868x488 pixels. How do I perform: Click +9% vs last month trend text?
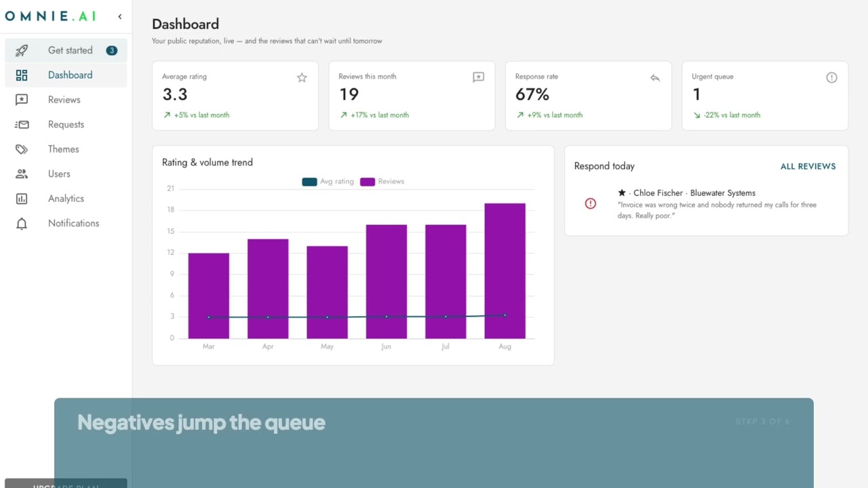click(555, 115)
